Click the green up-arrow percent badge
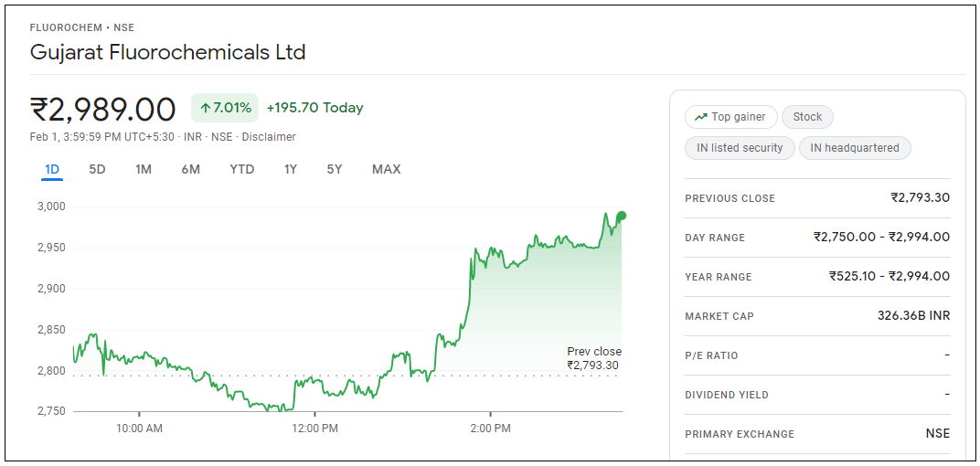The image size is (980, 466). (225, 108)
